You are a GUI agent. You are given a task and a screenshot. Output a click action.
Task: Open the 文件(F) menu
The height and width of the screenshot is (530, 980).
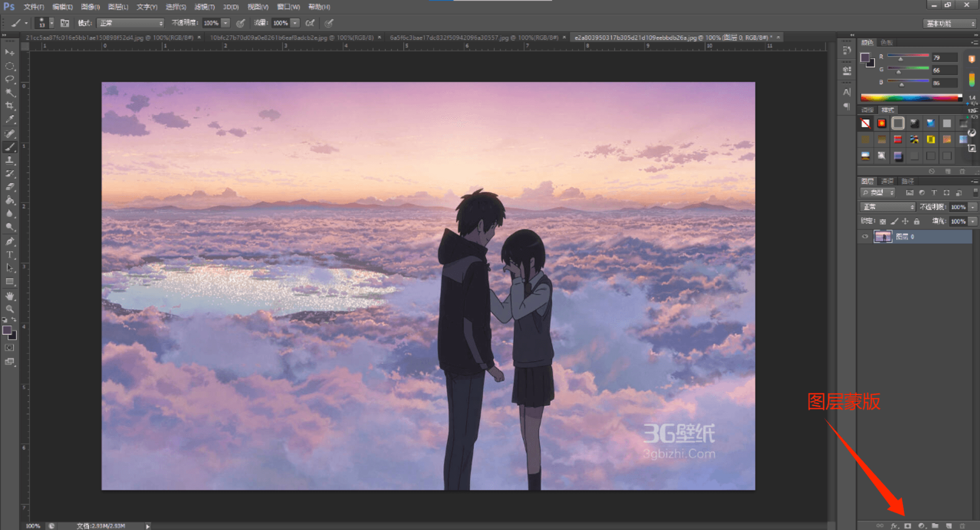click(x=34, y=7)
